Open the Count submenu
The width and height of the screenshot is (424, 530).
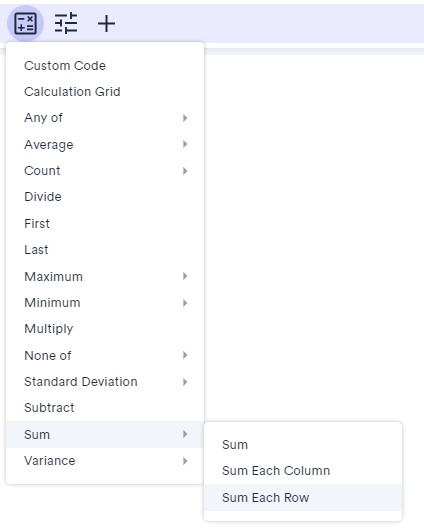105,171
